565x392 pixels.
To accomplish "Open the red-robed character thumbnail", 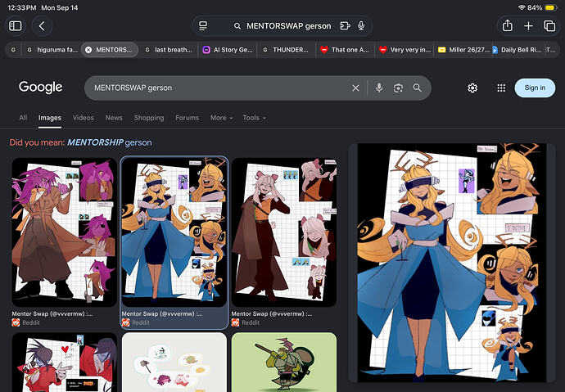I will coord(65,362).
